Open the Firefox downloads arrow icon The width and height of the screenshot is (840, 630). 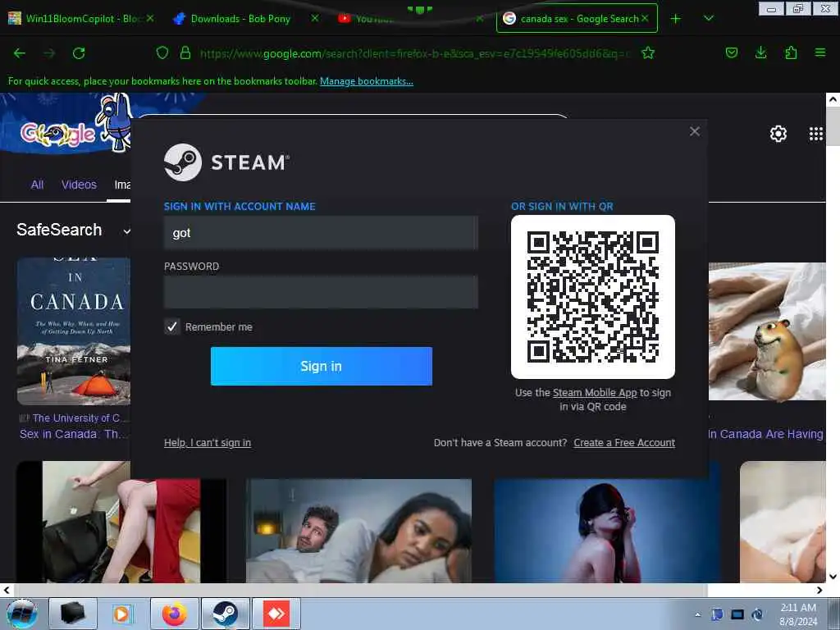tap(760, 52)
